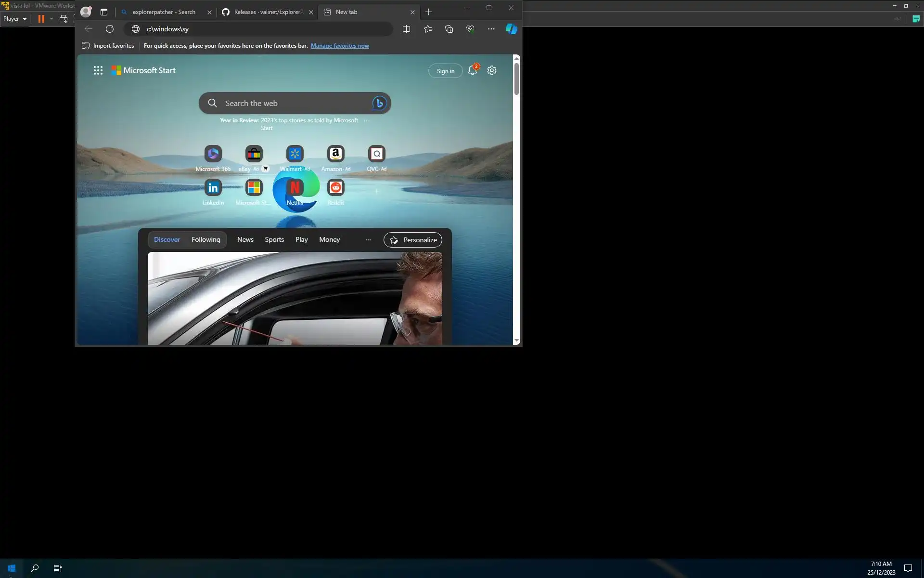Switch to the Following feed tab
This screenshot has height=578, width=924.
pyautogui.click(x=206, y=240)
